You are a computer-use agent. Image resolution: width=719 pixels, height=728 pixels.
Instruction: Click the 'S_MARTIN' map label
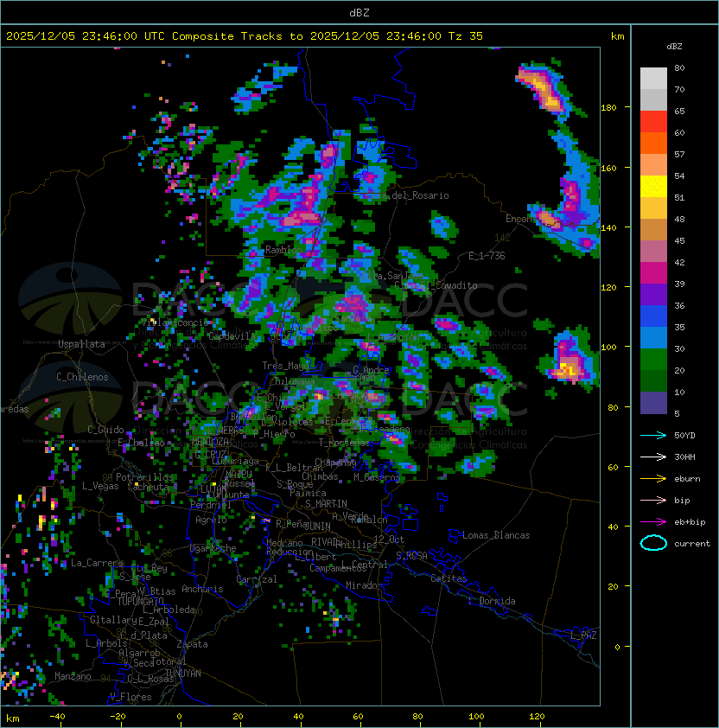pos(326,503)
